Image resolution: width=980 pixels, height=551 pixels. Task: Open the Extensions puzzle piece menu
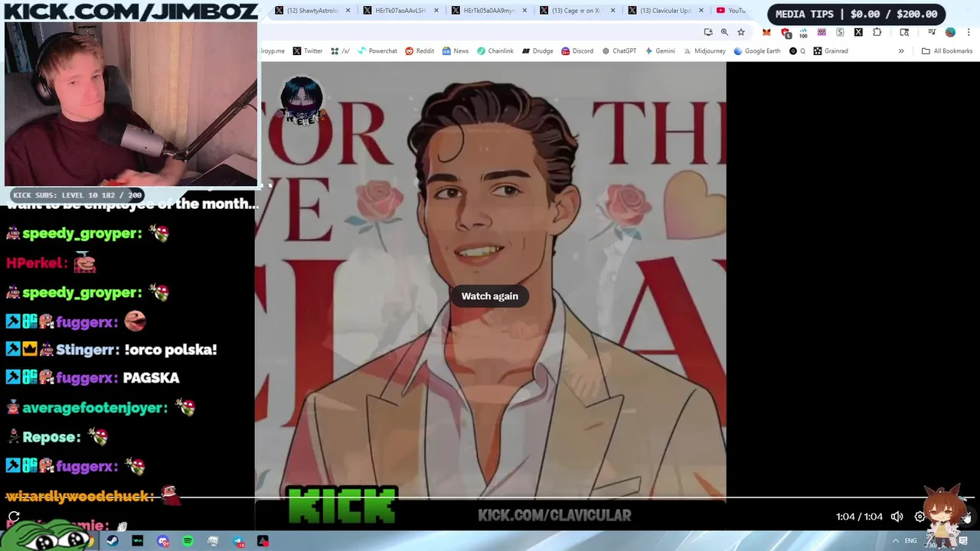(877, 32)
